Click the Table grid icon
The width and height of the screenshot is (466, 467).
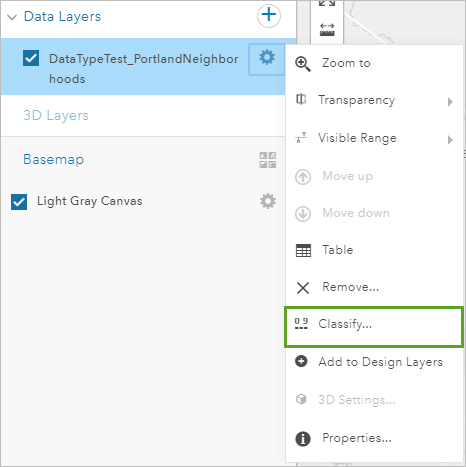[x=303, y=250]
